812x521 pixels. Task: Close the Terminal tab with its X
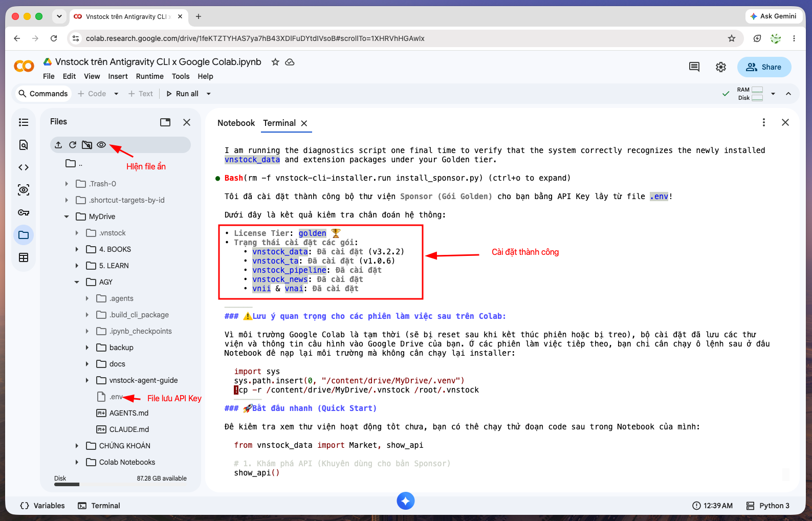click(x=304, y=123)
